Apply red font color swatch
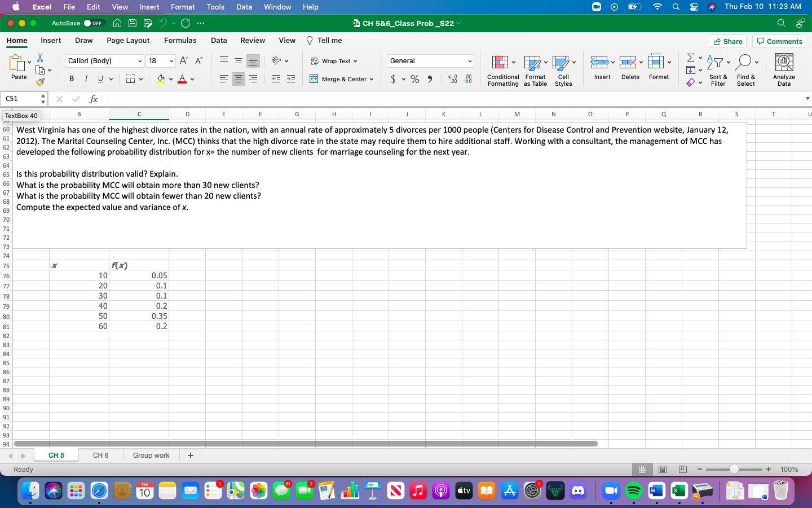 click(x=182, y=79)
